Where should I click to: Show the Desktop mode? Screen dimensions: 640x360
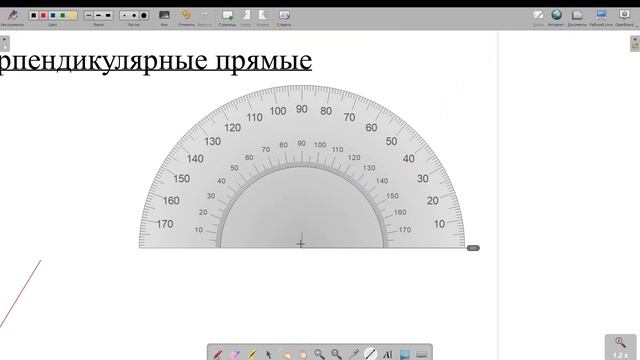601,15
